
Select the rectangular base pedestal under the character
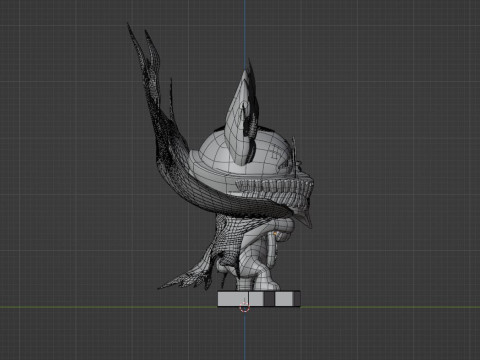point(259,299)
